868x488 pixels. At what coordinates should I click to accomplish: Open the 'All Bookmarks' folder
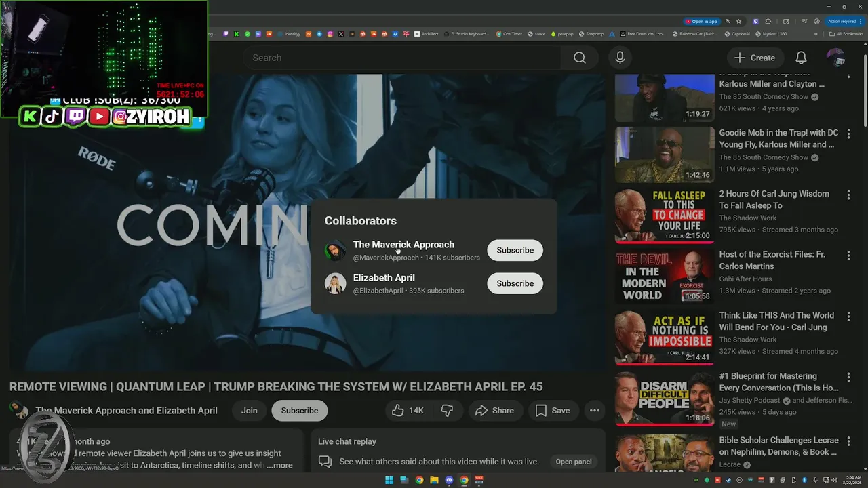[846, 34]
